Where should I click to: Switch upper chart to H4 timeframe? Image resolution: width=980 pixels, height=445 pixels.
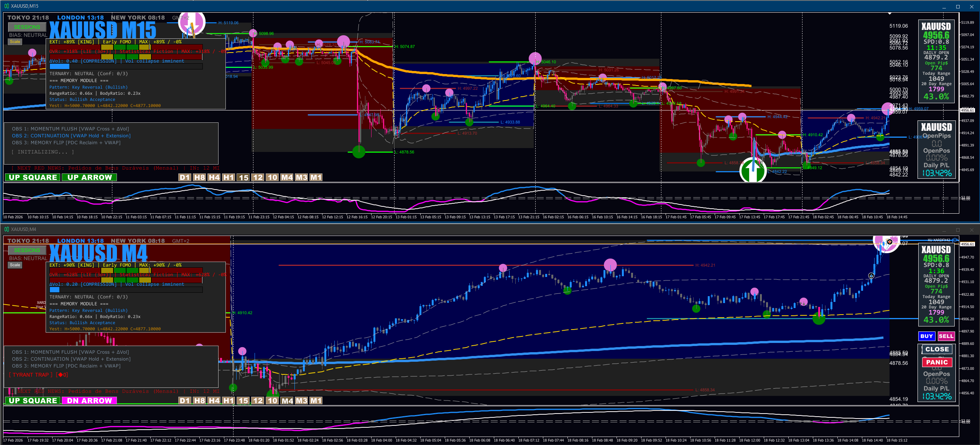[x=214, y=177]
